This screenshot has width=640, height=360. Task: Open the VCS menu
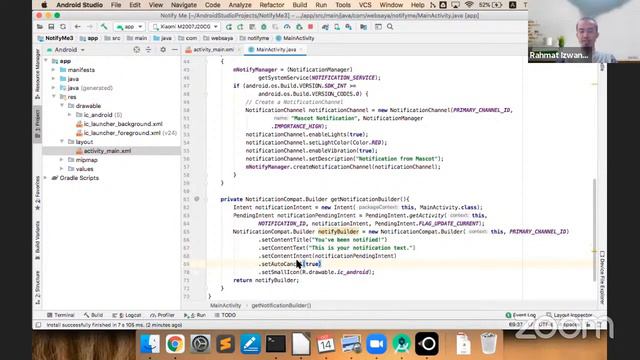pos(365,5)
